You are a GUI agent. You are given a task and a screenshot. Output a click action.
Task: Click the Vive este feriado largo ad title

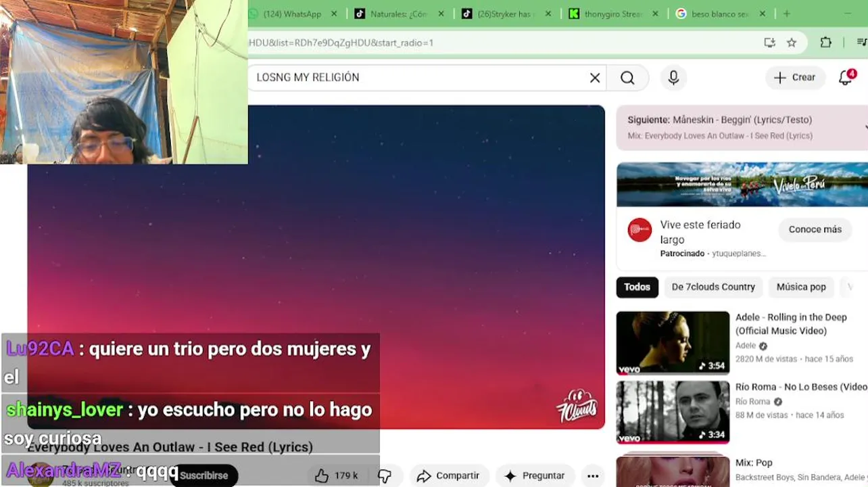[x=700, y=232]
